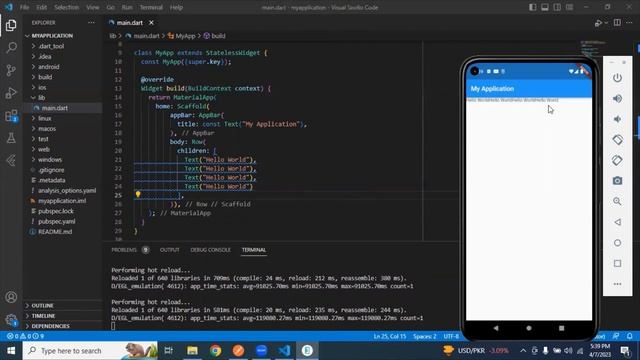Toggle primary side bar layout icon
The image size is (640, 360).
tap(533, 7)
